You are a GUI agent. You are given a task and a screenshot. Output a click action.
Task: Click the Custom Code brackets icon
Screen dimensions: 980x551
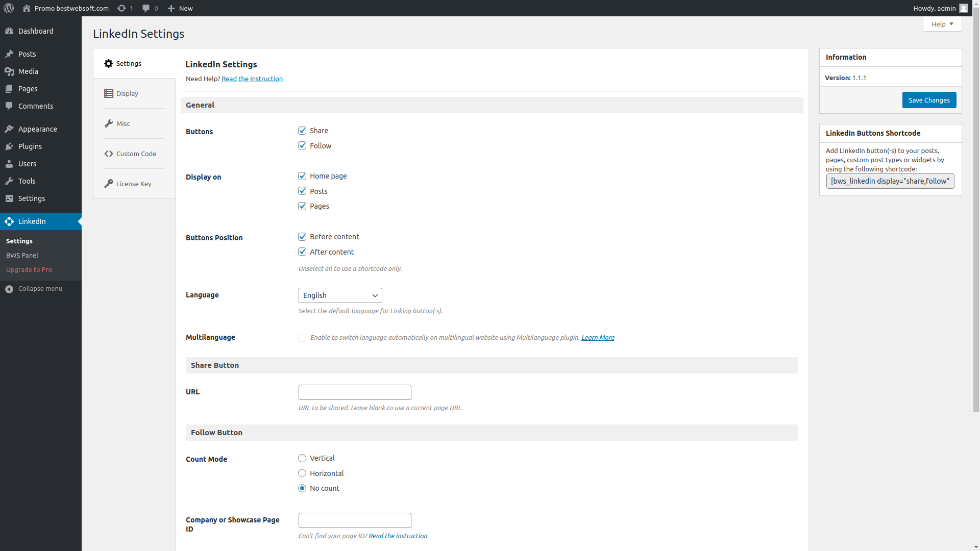[108, 154]
